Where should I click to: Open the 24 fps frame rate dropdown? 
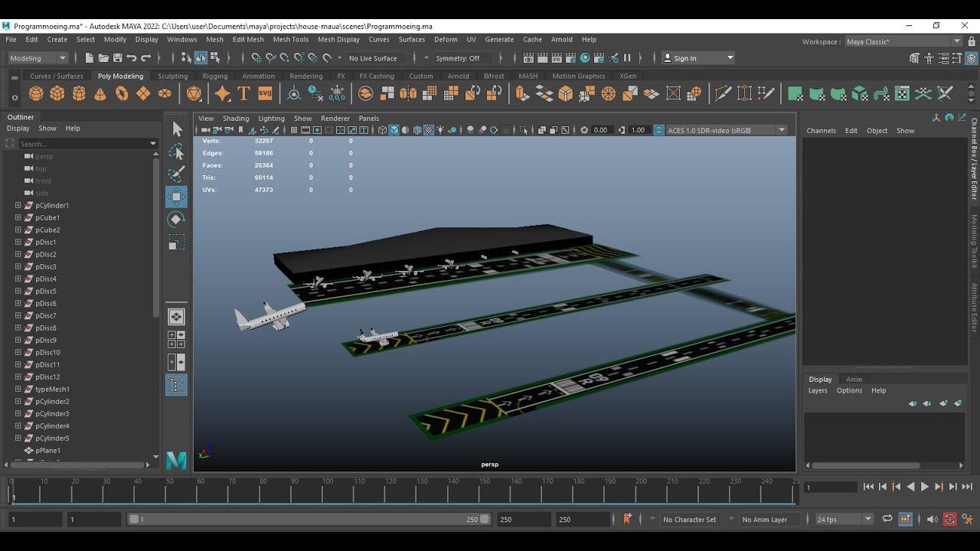pyautogui.click(x=844, y=519)
